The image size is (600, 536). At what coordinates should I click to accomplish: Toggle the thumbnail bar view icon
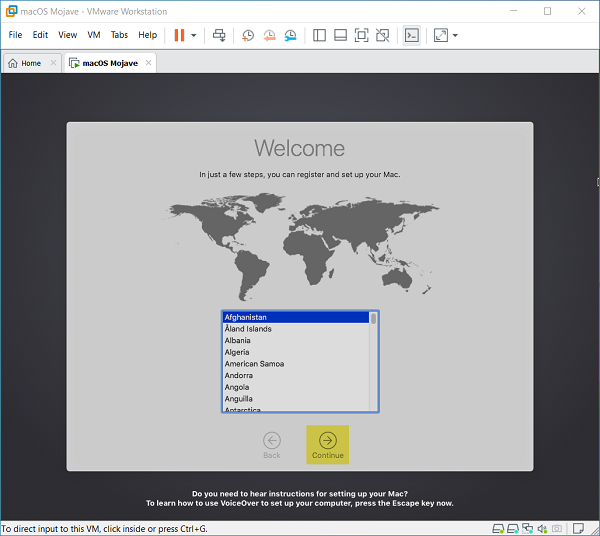pos(340,35)
